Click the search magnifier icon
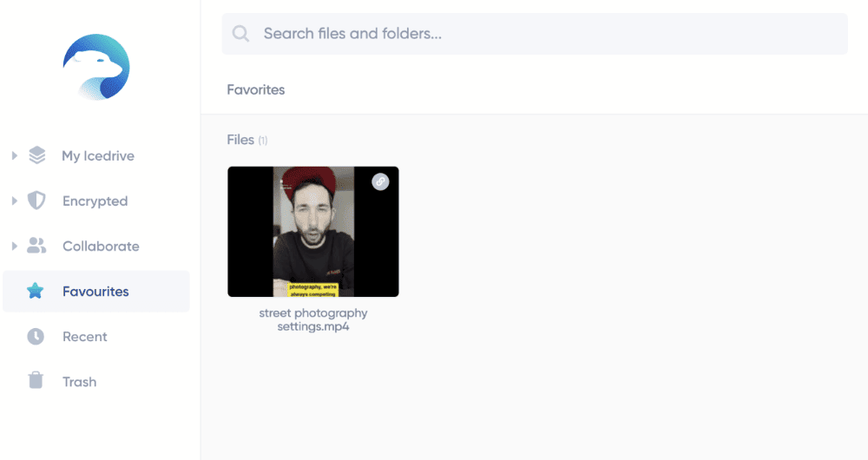 coord(240,34)
